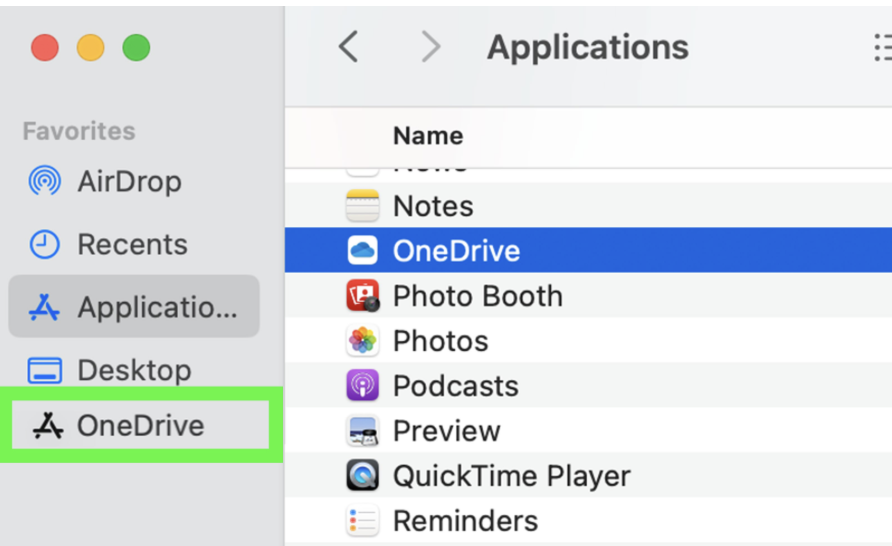The width and height of the screenshot is (892, 546).
Task: Click the Reminders app icon
Action: coord(362,520)
